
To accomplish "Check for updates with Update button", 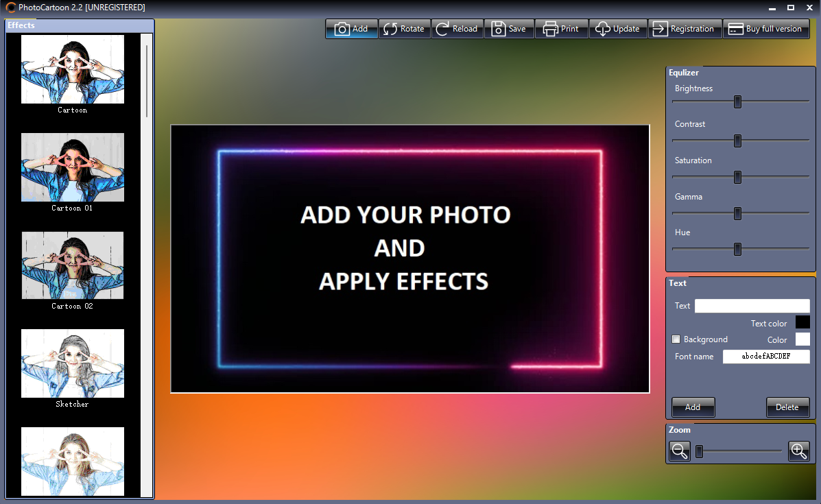I will tap(618, 29).
